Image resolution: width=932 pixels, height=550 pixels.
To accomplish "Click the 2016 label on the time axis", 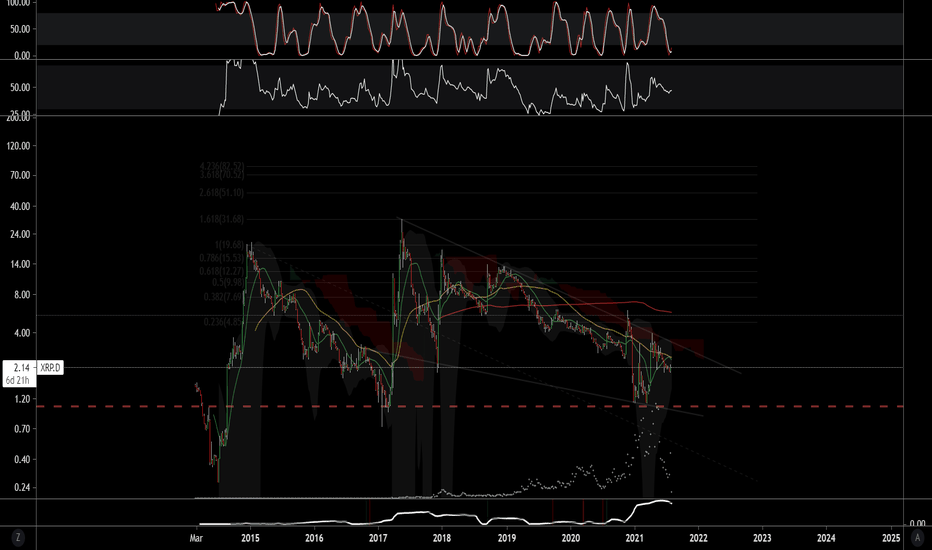I will (314, 538).
